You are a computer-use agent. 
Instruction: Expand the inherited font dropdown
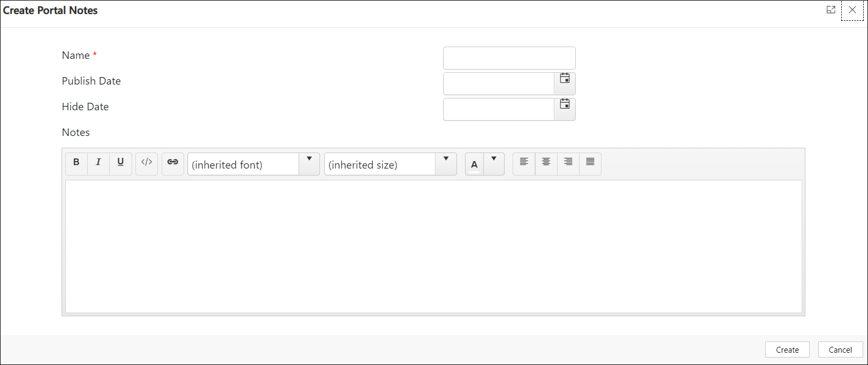pos(309,163)
